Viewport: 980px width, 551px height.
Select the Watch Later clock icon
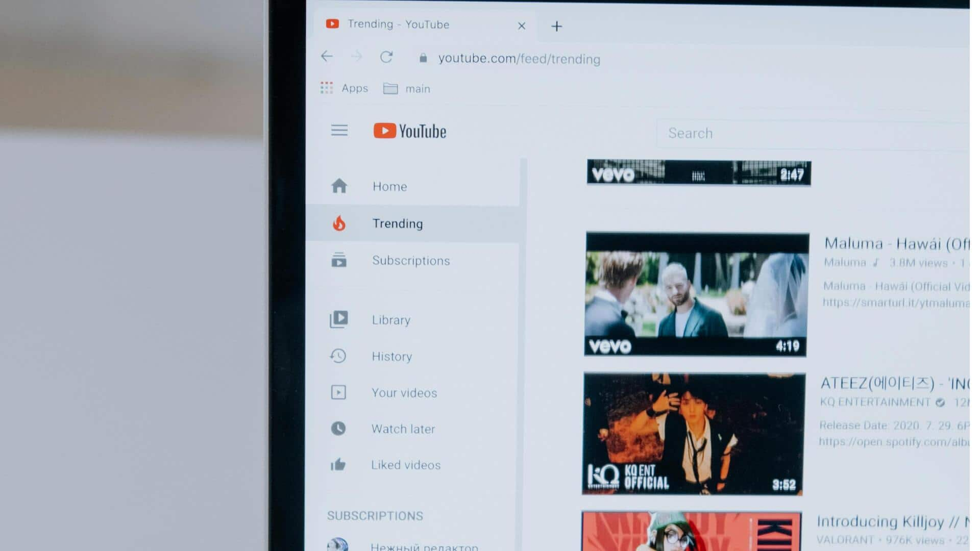338,429
